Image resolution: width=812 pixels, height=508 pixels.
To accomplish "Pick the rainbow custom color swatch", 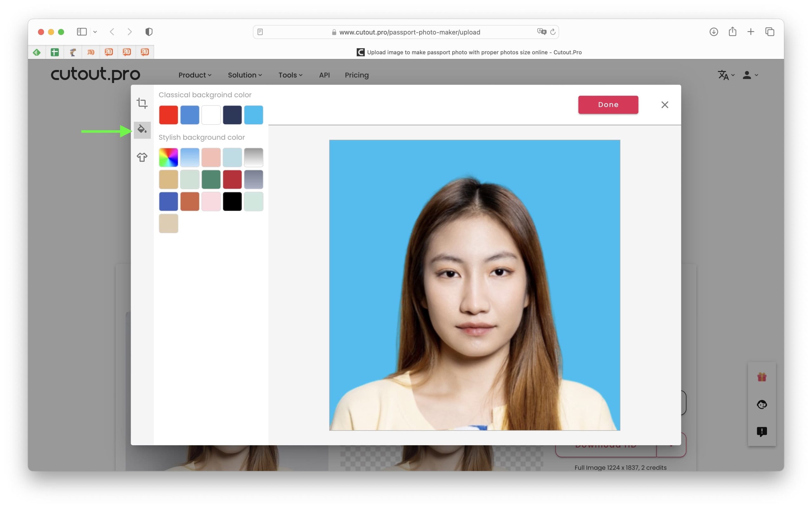I will click(x=168, y=157).
